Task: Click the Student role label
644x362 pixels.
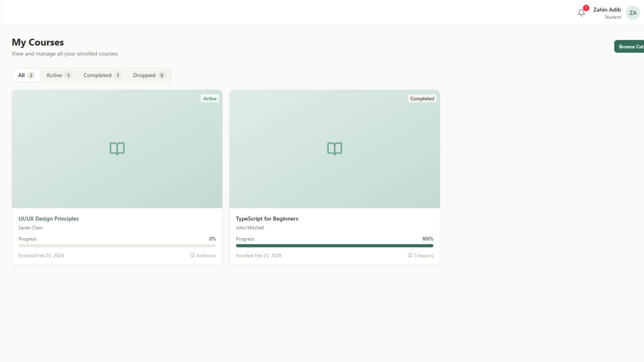Action: 612,17
